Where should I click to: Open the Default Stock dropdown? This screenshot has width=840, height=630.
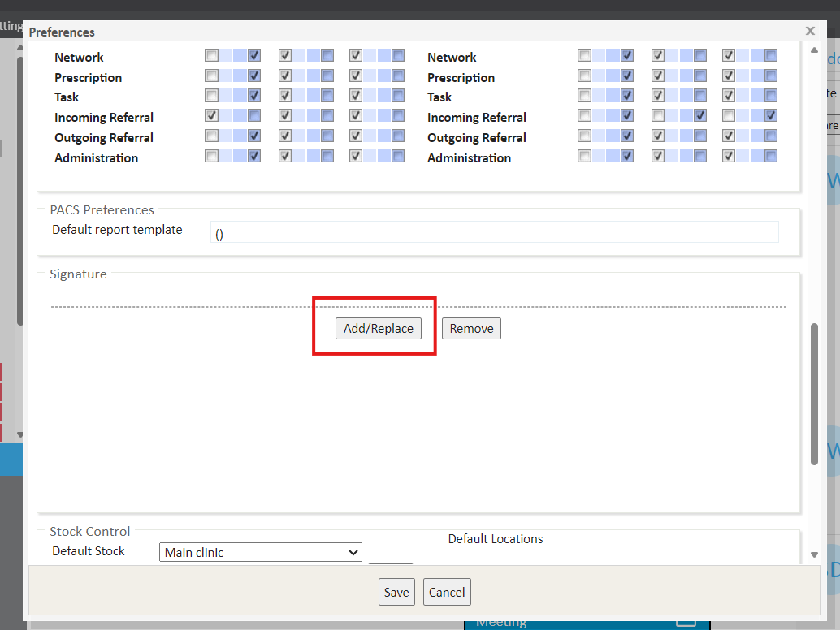pos(261,553)
